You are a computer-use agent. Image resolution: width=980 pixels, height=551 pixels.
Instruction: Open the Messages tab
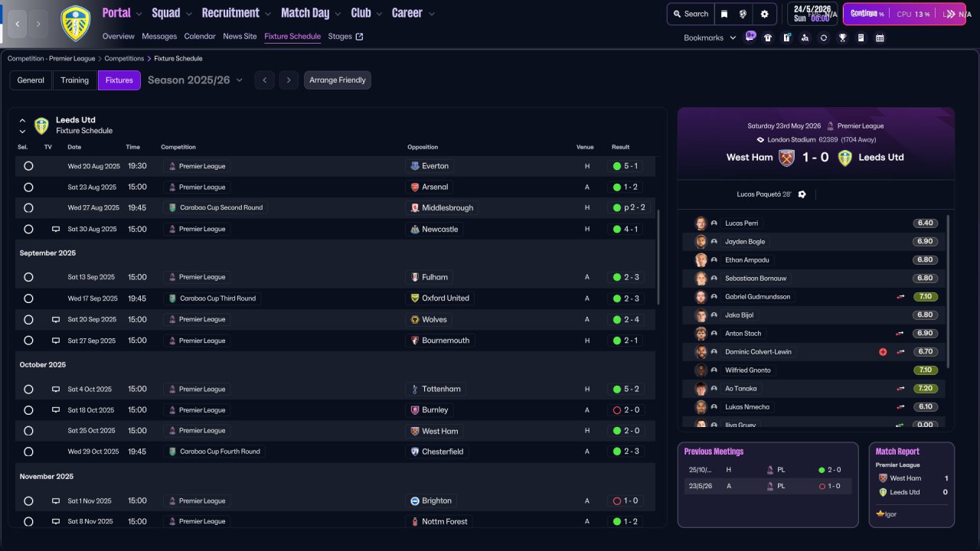point(159,36)
